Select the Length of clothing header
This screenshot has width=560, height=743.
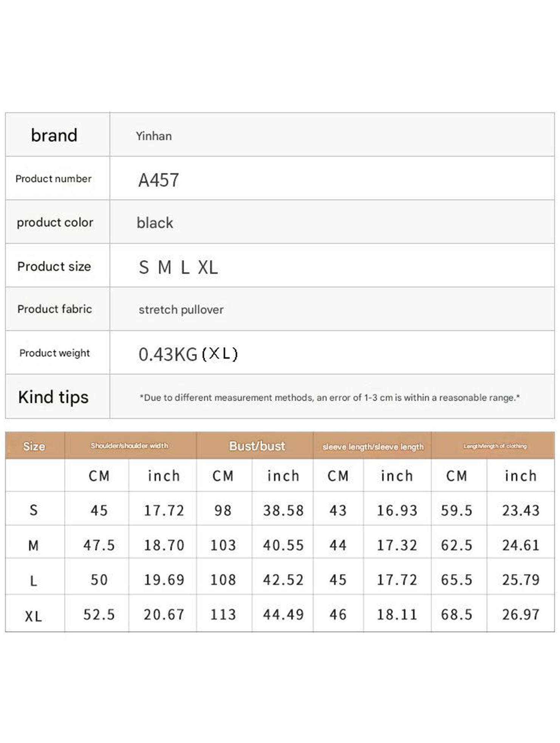[x=495, y=446]
